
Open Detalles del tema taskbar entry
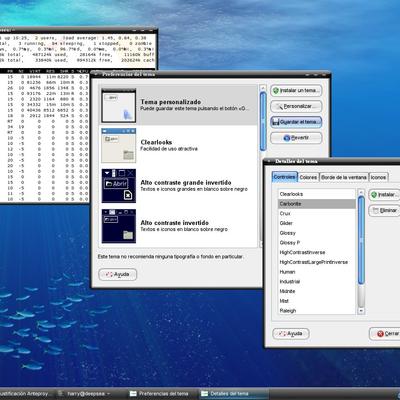(234, 394)
